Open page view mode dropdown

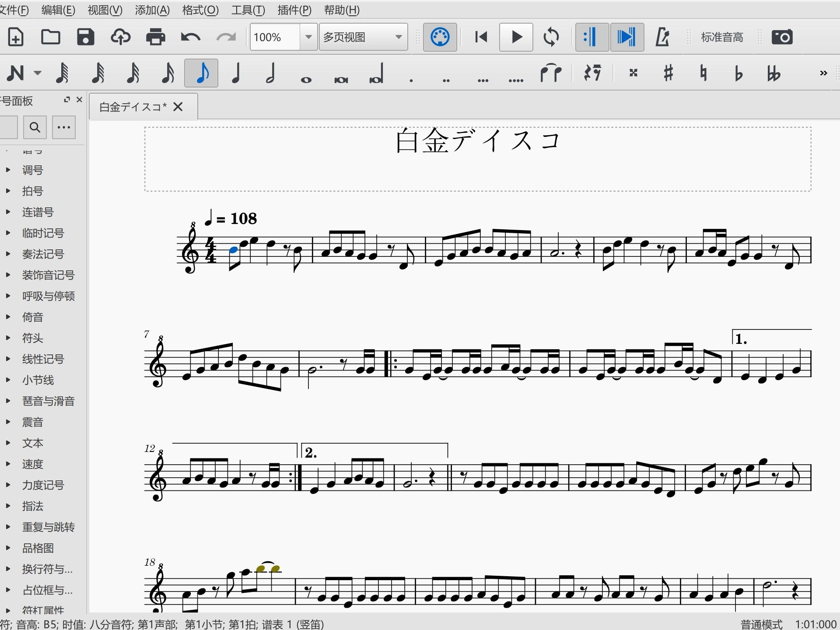pos(363,37)
